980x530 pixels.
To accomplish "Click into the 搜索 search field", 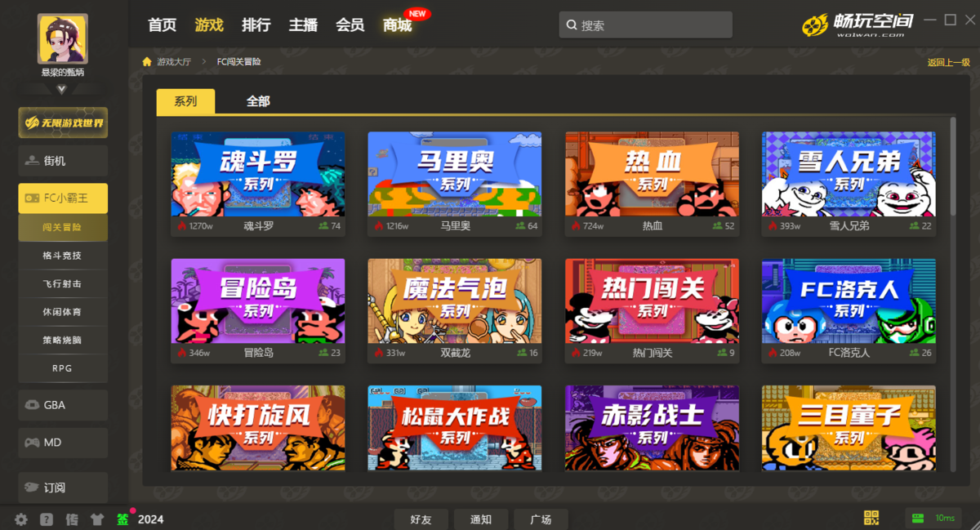I will click(645, 25).
